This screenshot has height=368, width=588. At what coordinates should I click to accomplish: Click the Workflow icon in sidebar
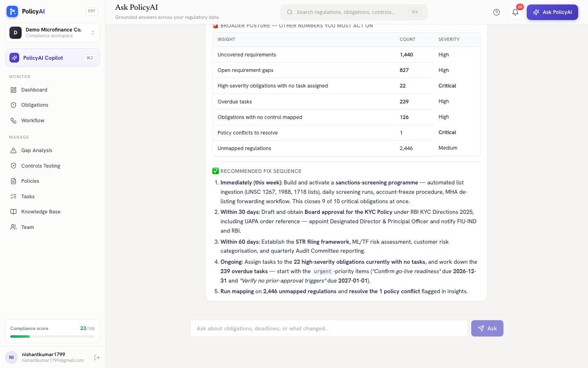click(x=13, y=121)
